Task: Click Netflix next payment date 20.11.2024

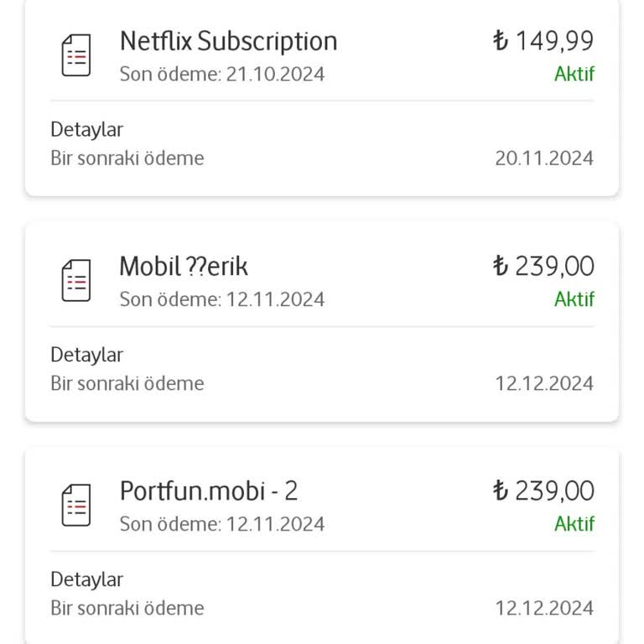Action: (x=543, y=158)
